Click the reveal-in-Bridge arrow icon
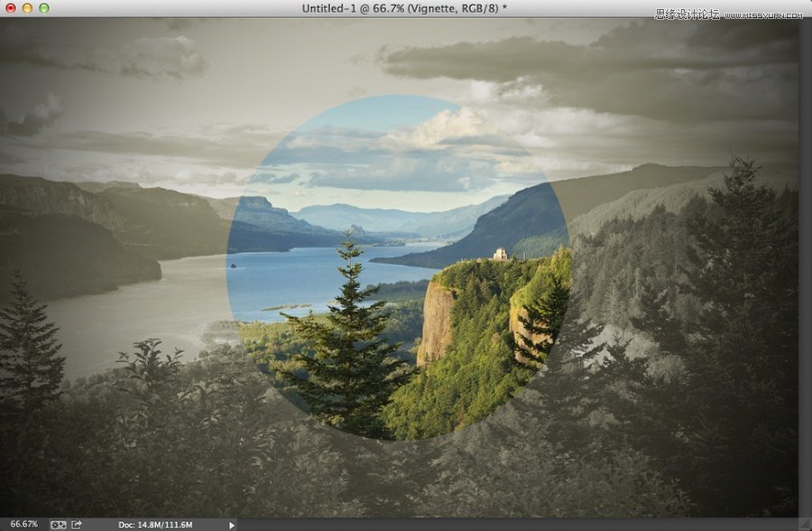This screenshot has height=531, width=812. (x=76, y=522)
